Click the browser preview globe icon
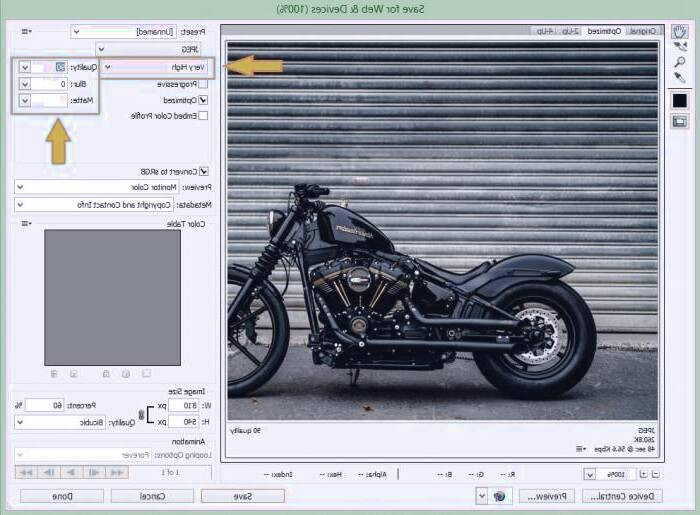This screenshot has width=700, height=515. point(500,496)
